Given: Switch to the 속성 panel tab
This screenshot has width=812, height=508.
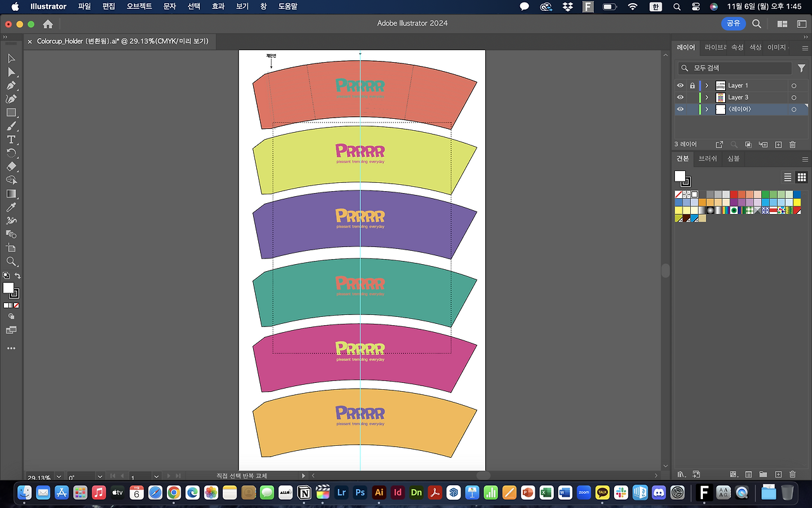Looking at the screenshot, I should pos(737,48).
